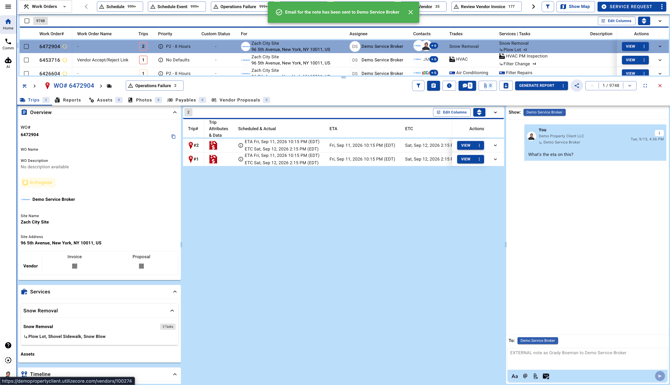670x385 pixels.
Task: Open the Work Orders module dropdown
Action: (45, 6)
